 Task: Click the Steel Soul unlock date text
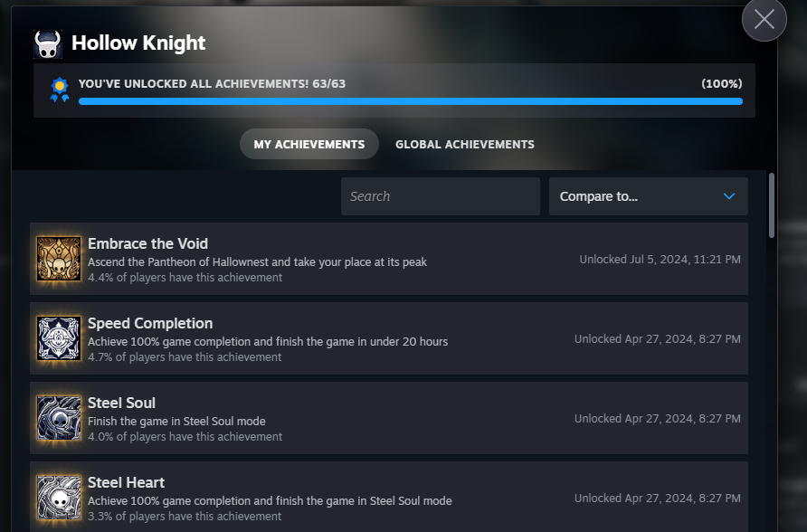(x=658, y=418)
